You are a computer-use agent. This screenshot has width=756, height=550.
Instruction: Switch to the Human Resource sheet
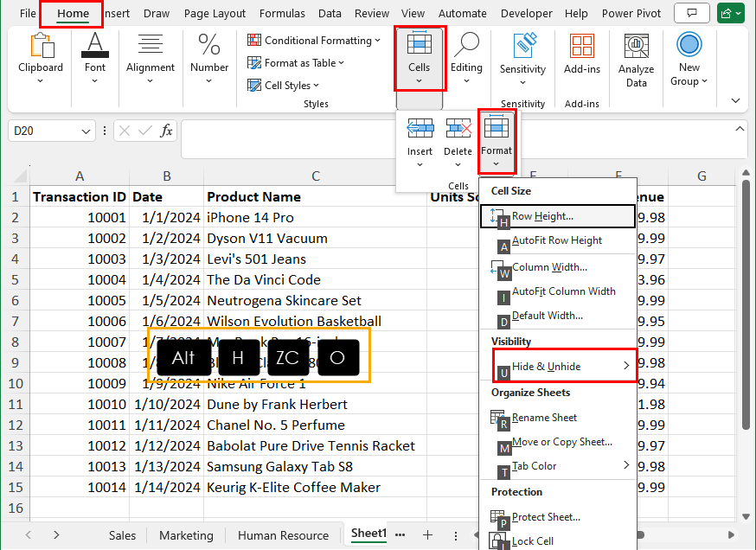(283, 535)
